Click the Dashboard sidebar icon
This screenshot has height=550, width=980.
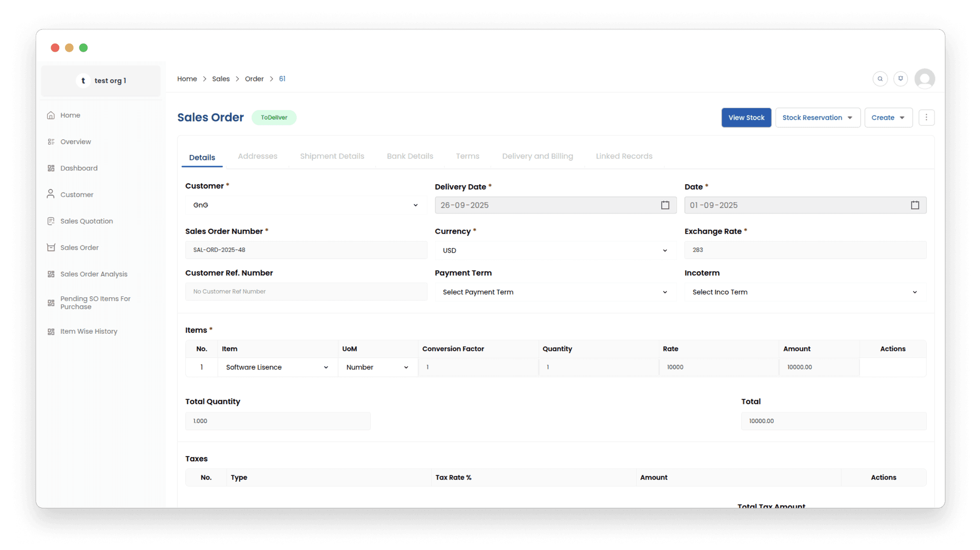[x=51, y=168]
